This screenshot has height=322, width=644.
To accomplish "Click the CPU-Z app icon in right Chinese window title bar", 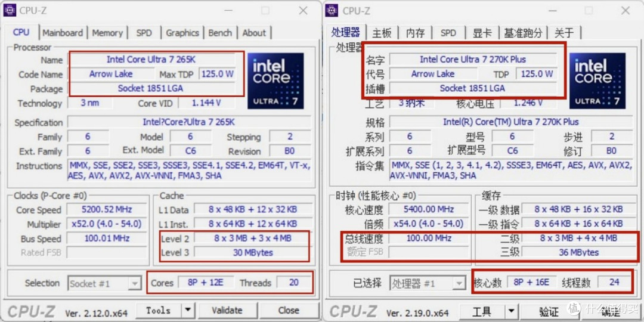I will [332, 10].
